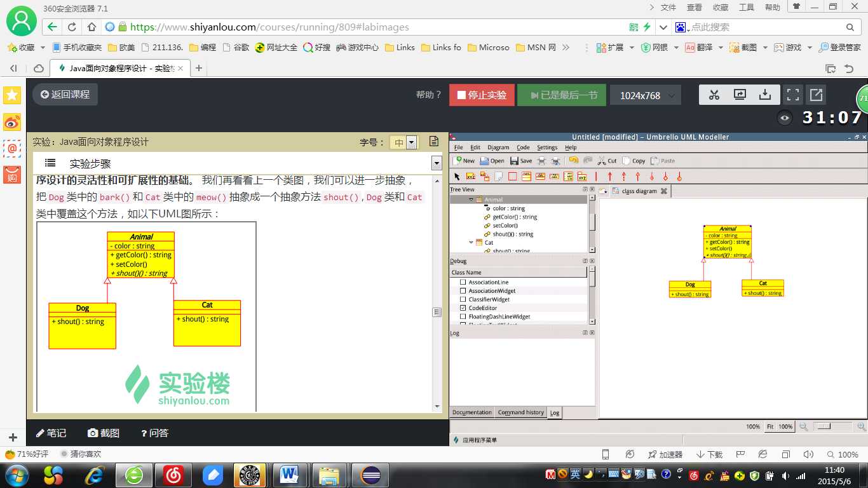Click the 返回课程 back to course button
Viewport: 868px width, 488px height.
point(65,94)
